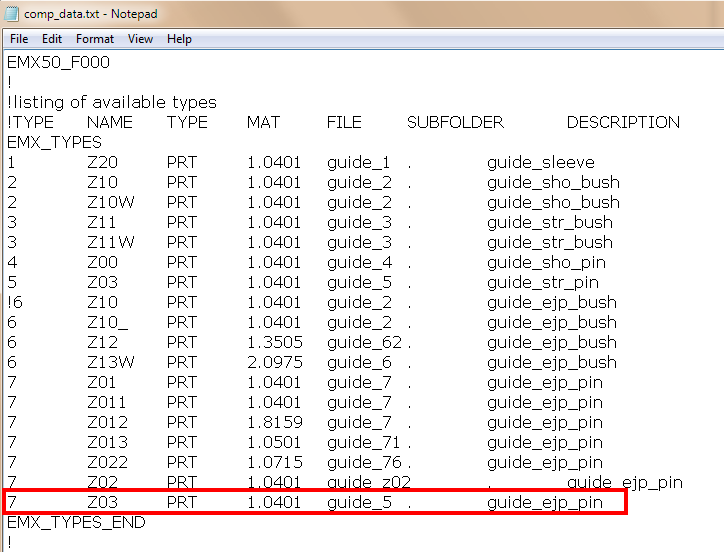Click the material value 1.3505
This screenshot has width=724, height=552.
(x=275, y=342)
